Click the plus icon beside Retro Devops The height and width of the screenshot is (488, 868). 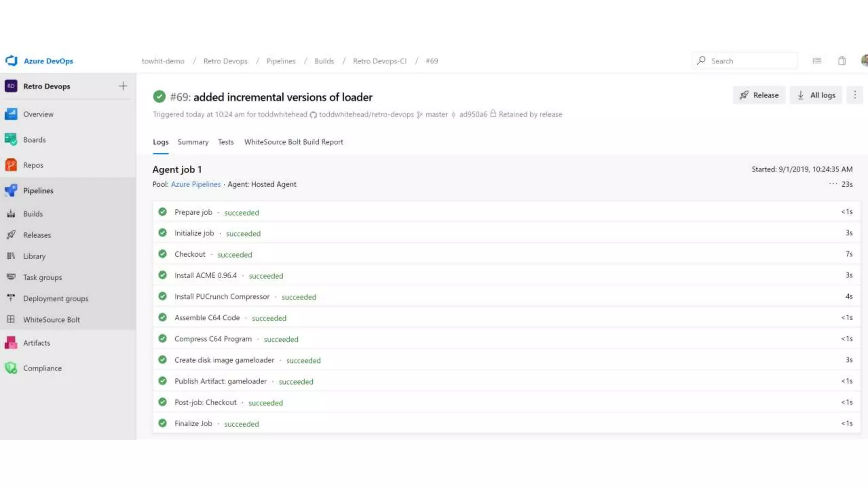tap(123, 86)
